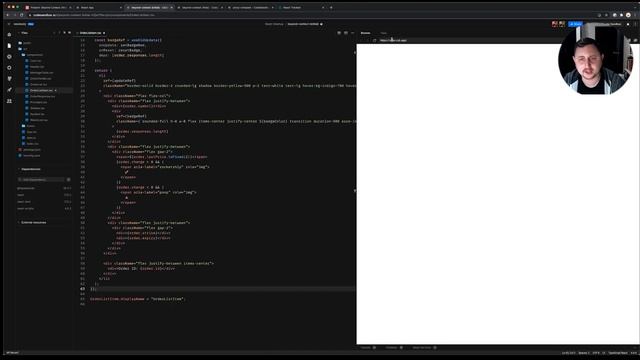Viewport: 640px width, 360px height.
Task: Click the notification bell in header
Action: 628,24
